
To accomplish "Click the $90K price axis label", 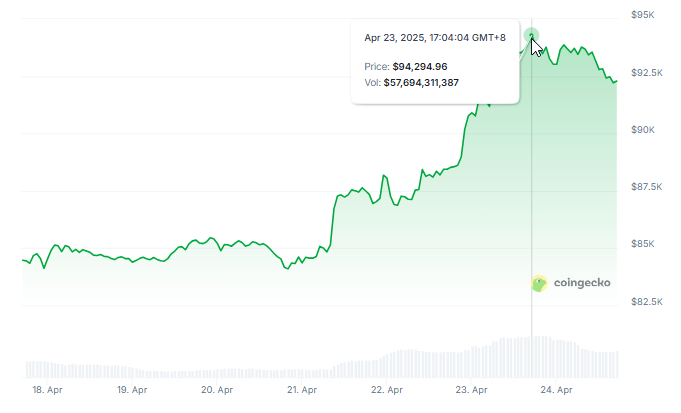I will [x=643, y=130].
